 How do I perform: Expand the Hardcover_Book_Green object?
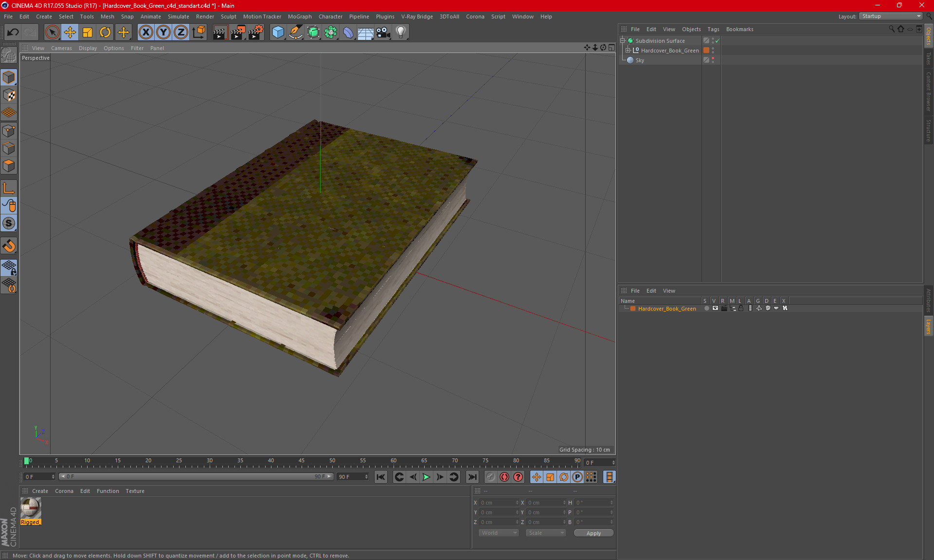click(628, 50)
